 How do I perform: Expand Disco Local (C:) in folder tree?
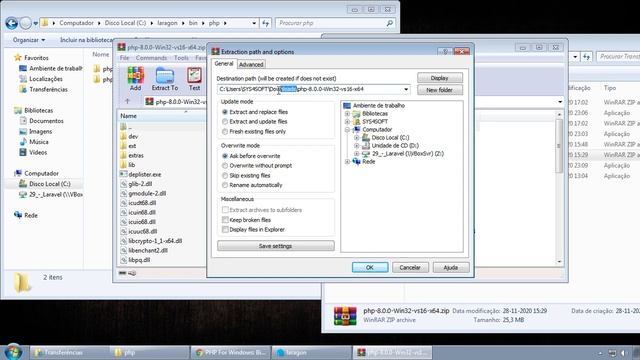click(357, 138)
